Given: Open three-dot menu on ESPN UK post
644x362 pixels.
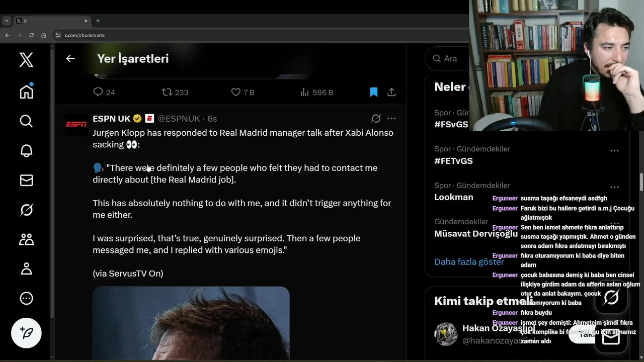Looking at the screenshot, I should [x=391, y=119].
